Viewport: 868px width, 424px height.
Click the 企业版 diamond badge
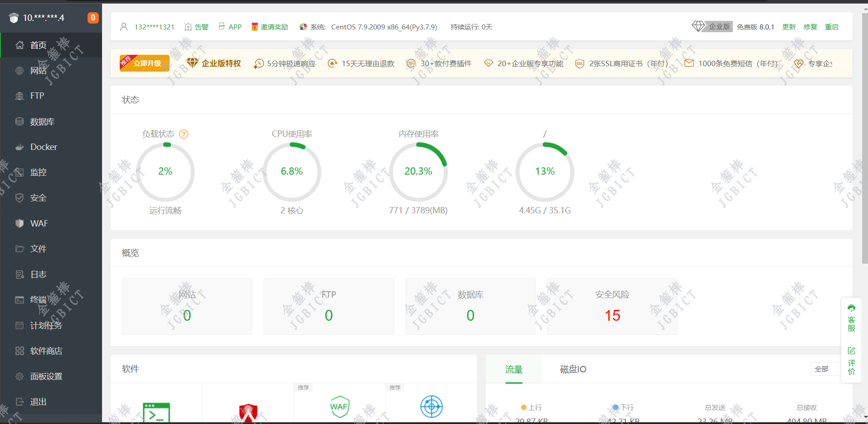(712, 26)
